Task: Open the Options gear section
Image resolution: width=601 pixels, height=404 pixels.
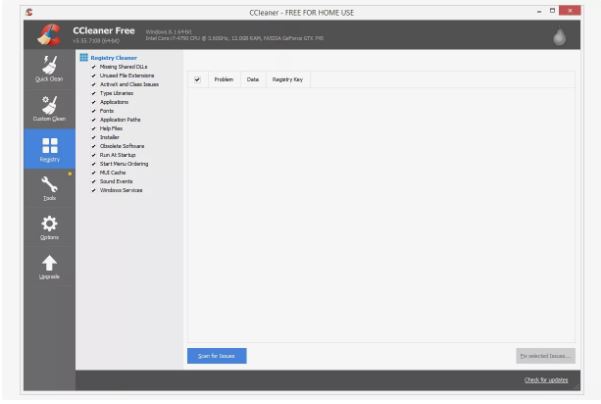Action: pos(49,228)
